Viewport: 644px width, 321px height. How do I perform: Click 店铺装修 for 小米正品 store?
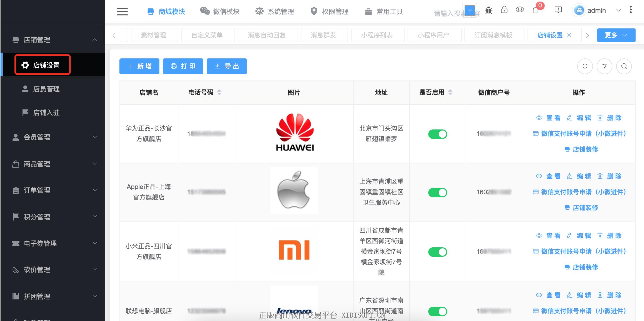pos(581,267)
